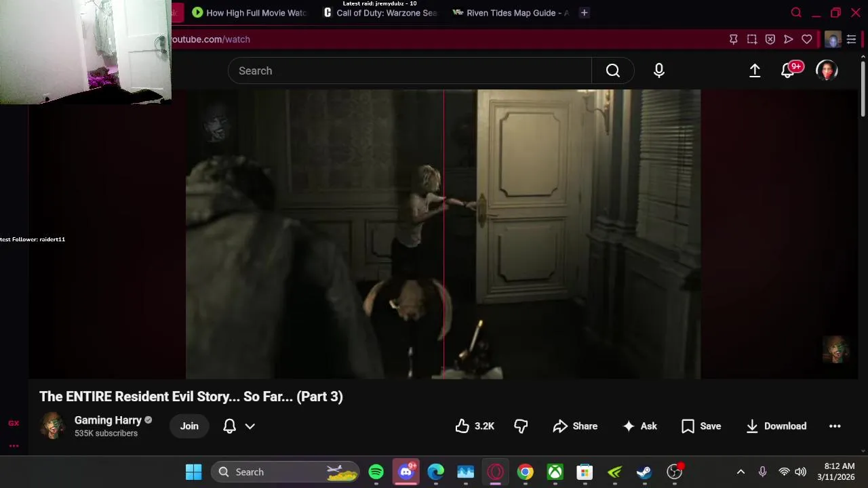Toggle the channel notification bell
Image resolution: width=868 pixels, height=488 pixels.
[x=229, y=426]
